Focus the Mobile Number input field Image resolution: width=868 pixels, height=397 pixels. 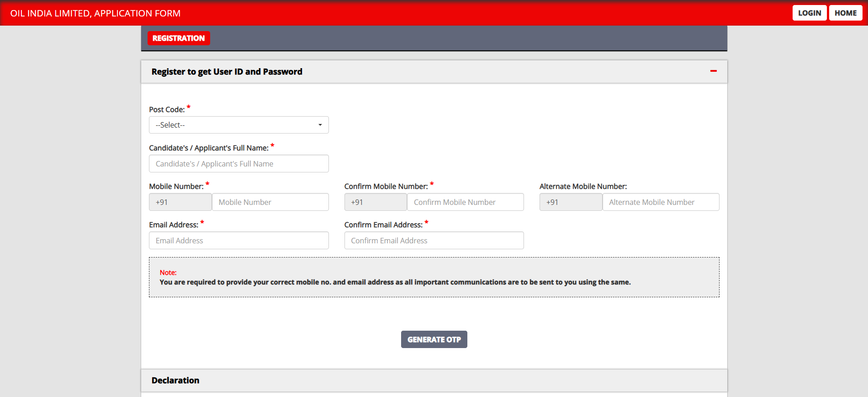click(x=270, y=202)
